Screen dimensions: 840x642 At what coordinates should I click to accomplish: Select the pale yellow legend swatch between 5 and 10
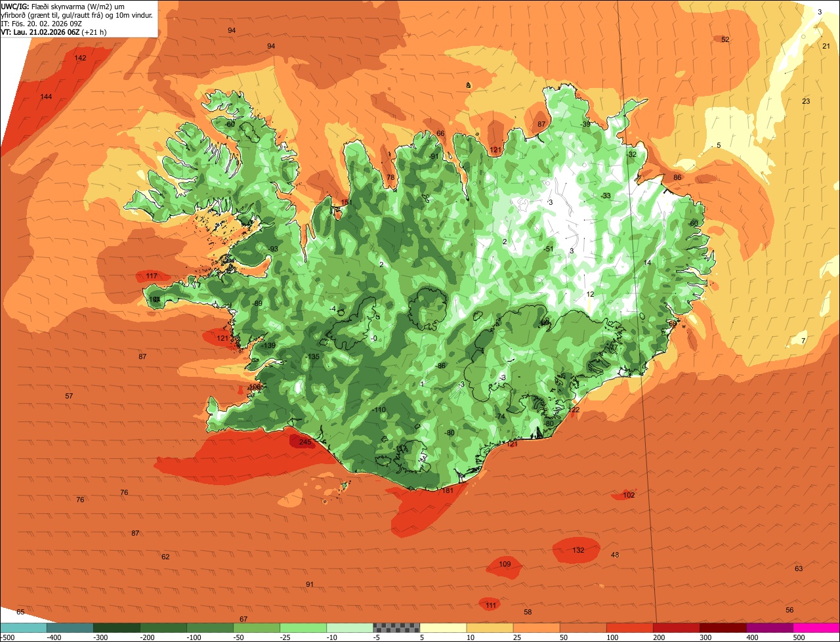coord(443,628)
